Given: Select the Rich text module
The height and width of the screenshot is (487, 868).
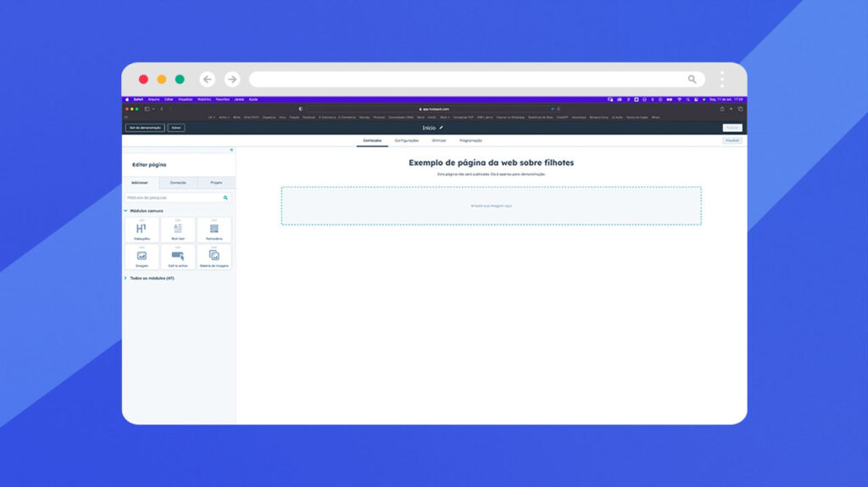Looking at the screenshot, I should 178,230.
